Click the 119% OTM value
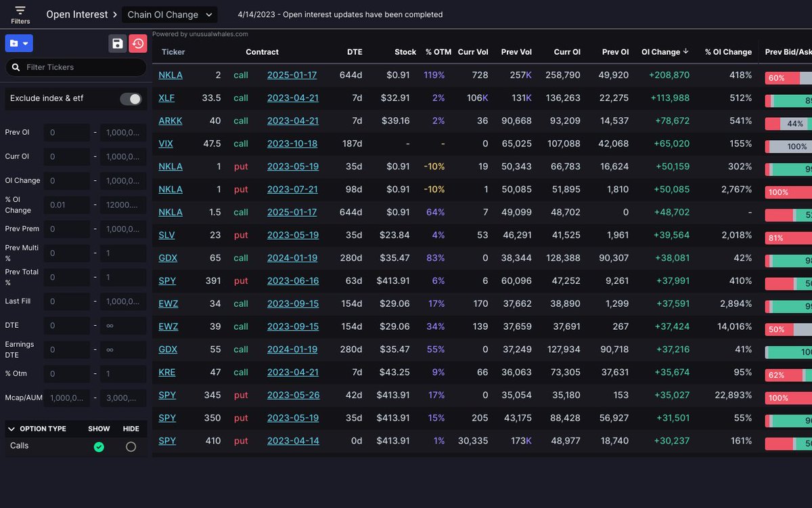812x508 pixels. click(x=434, y=75)
